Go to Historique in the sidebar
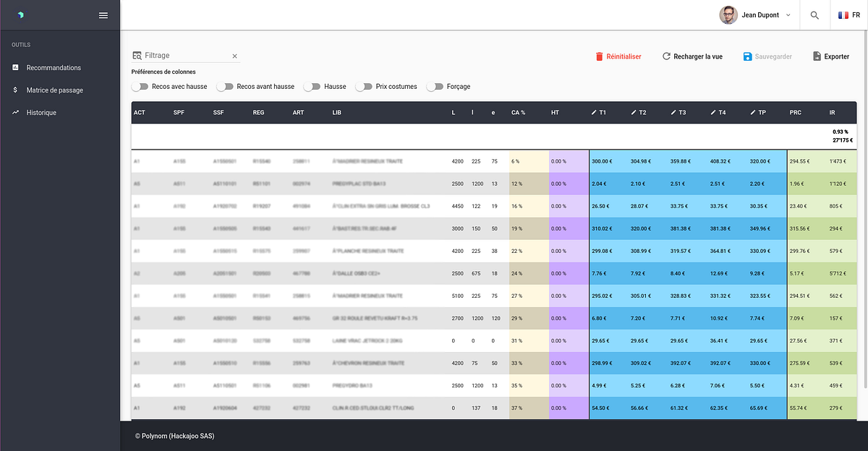Viewport: 868px width, 451px height. (41, 113)
